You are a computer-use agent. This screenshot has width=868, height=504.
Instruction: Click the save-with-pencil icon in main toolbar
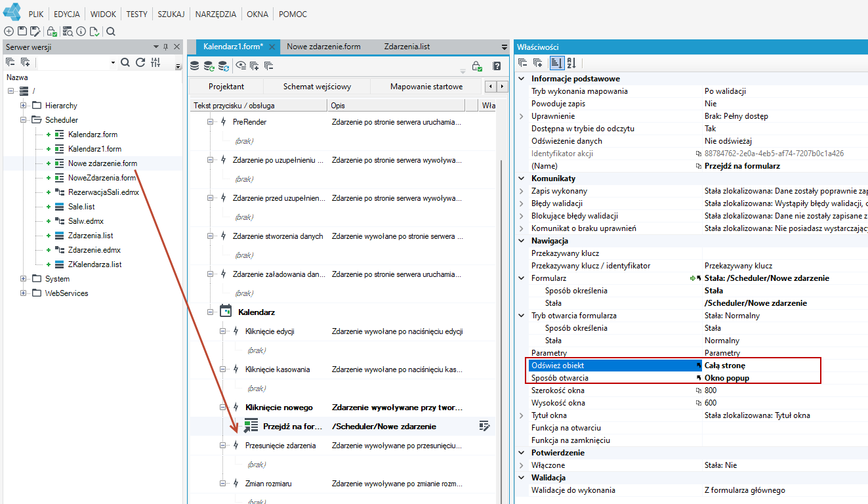point(35,31)
